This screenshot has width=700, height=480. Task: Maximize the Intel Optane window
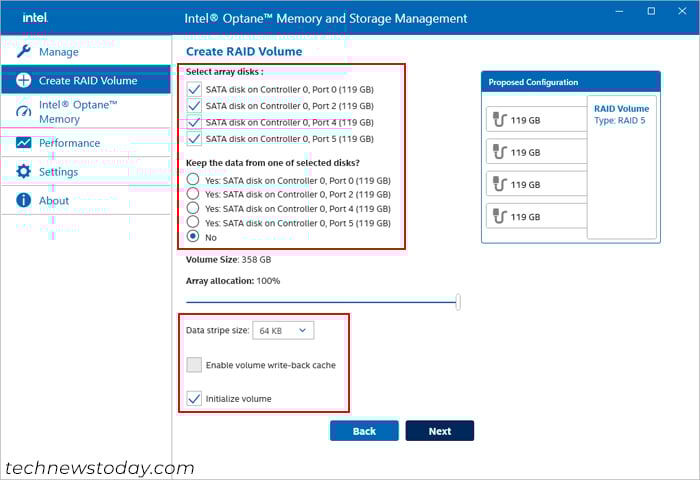[651, 11]
